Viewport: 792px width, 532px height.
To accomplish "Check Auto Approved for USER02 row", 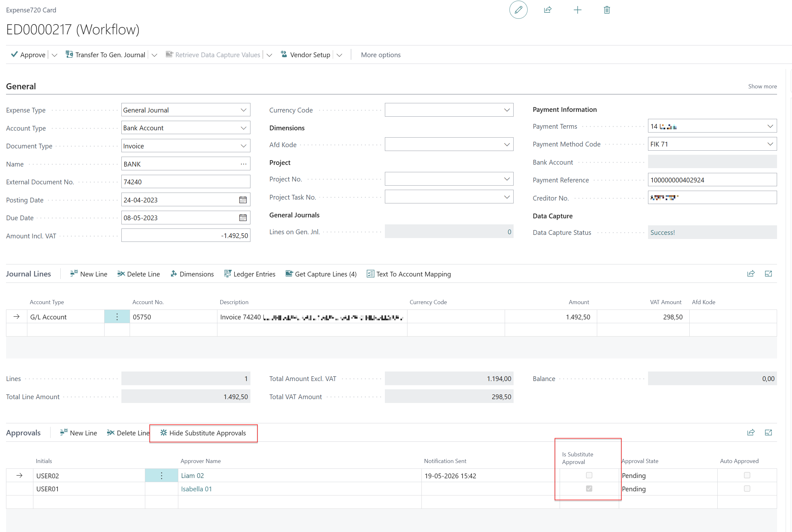I will tap(747, 475).
